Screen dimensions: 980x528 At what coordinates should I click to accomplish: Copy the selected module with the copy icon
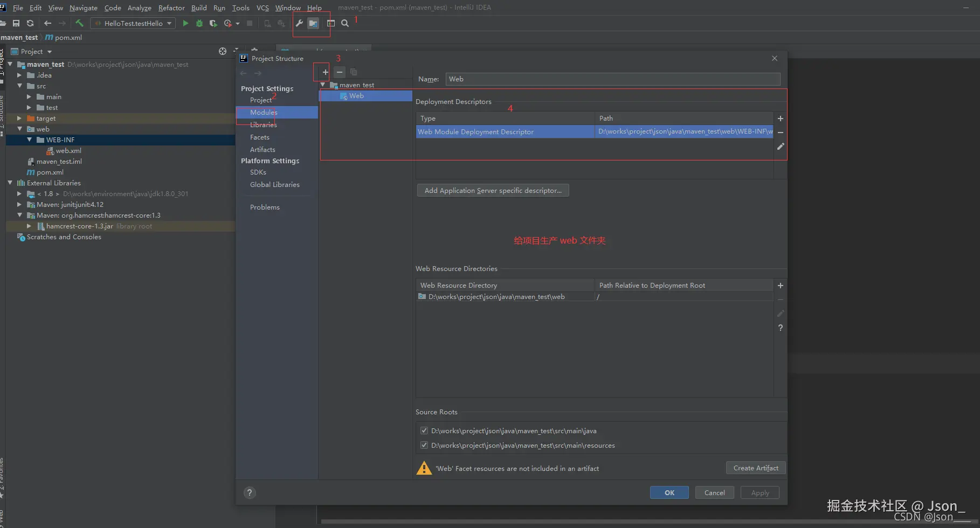point(354,72)
